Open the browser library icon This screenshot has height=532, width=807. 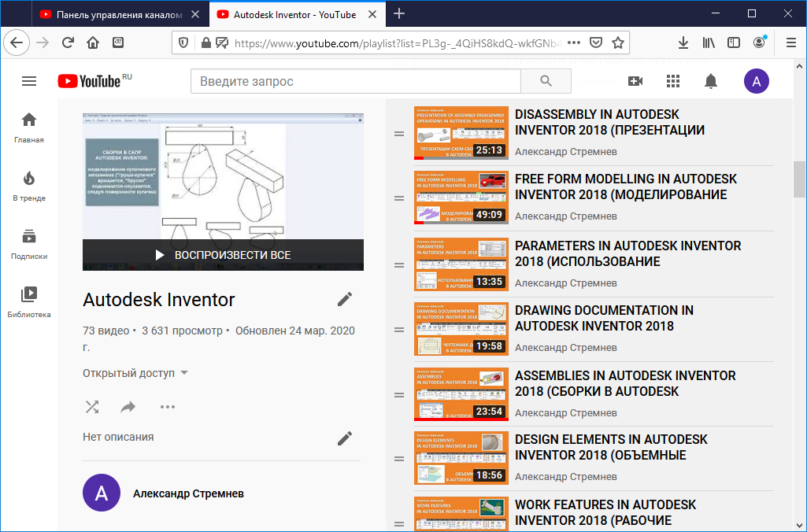click(709, 42)
